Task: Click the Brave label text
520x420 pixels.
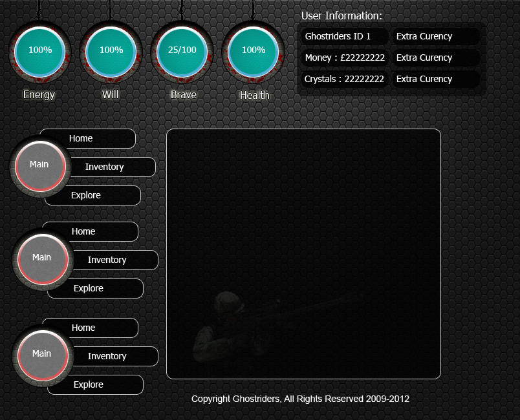Action: coord(184,95)
